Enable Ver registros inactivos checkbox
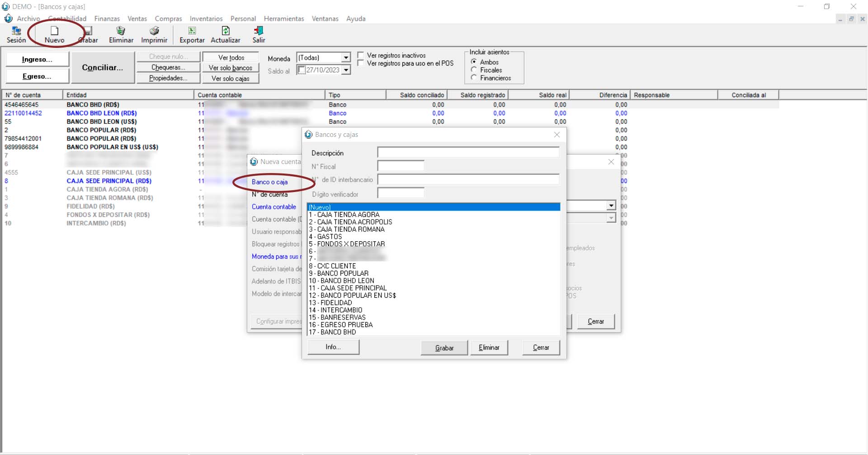The height and width of the screenshot is (455, 868). tap(361, 55)
